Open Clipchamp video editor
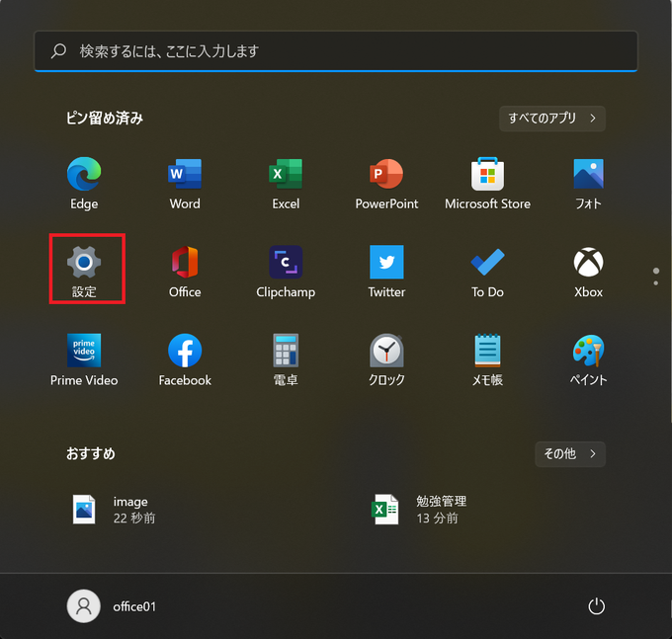Image resolution: width=672 pixels, height=639 pixels. (x=286, y=272)
